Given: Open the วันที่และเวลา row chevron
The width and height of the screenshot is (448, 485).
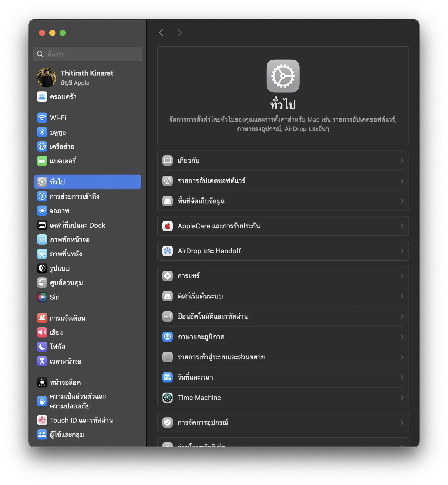Looking at the screenshot, I should coord(402,377).
